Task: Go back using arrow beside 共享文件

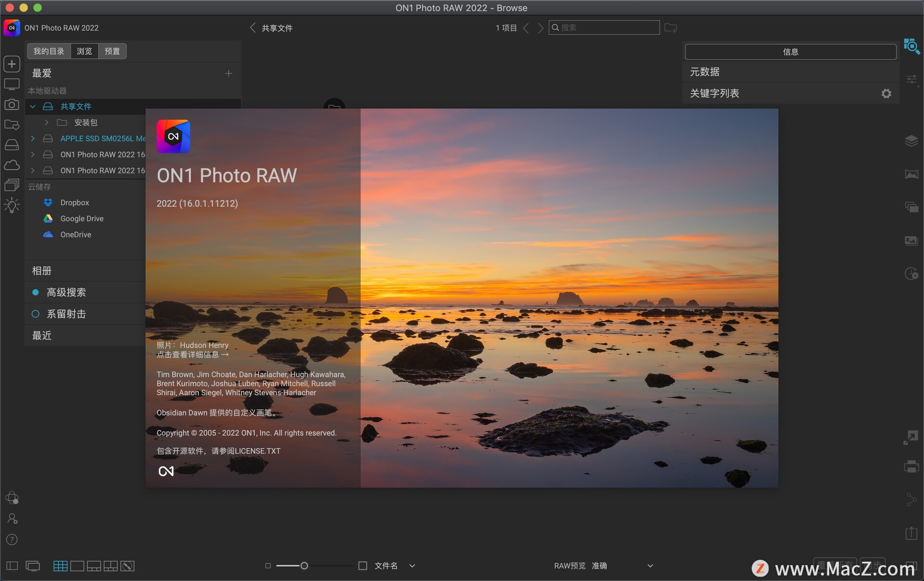Action: click(253, 28)
